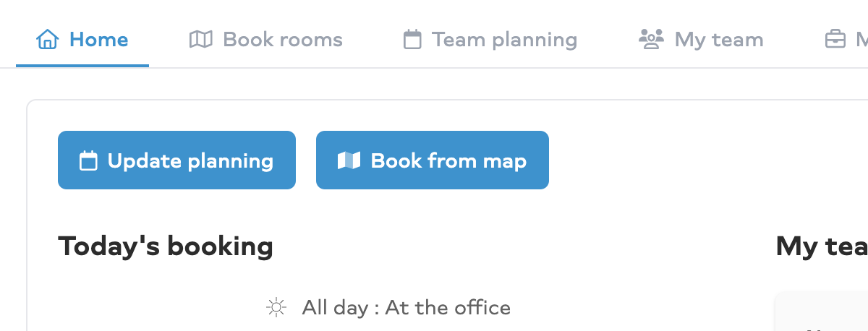Select the My team tab

coord(701,39)
